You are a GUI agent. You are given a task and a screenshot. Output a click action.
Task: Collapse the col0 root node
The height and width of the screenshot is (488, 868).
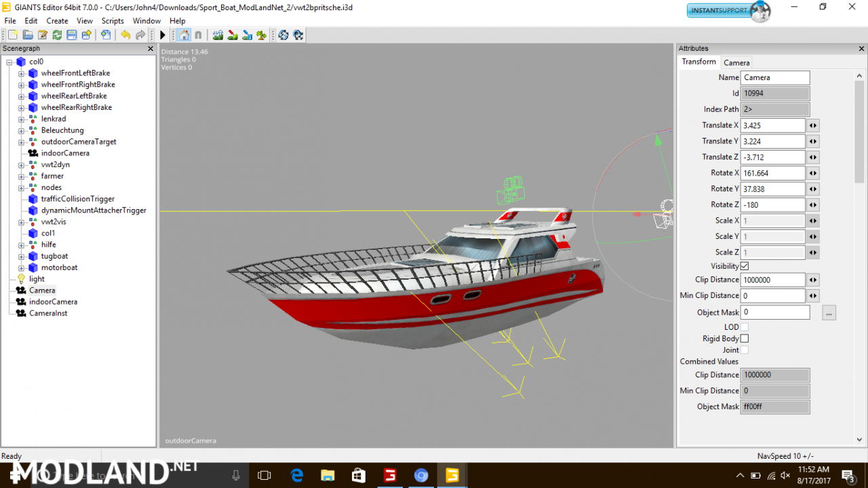coord(7,61)
